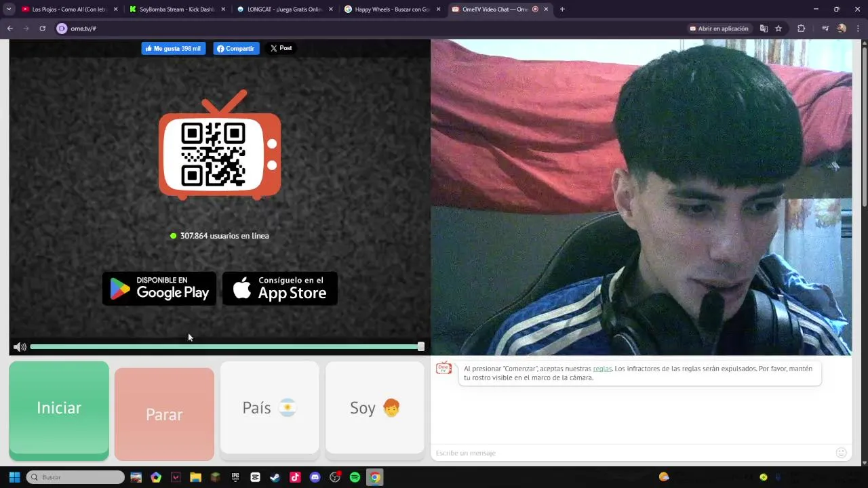Mute the video chat speaker icon

coord(20,347)
